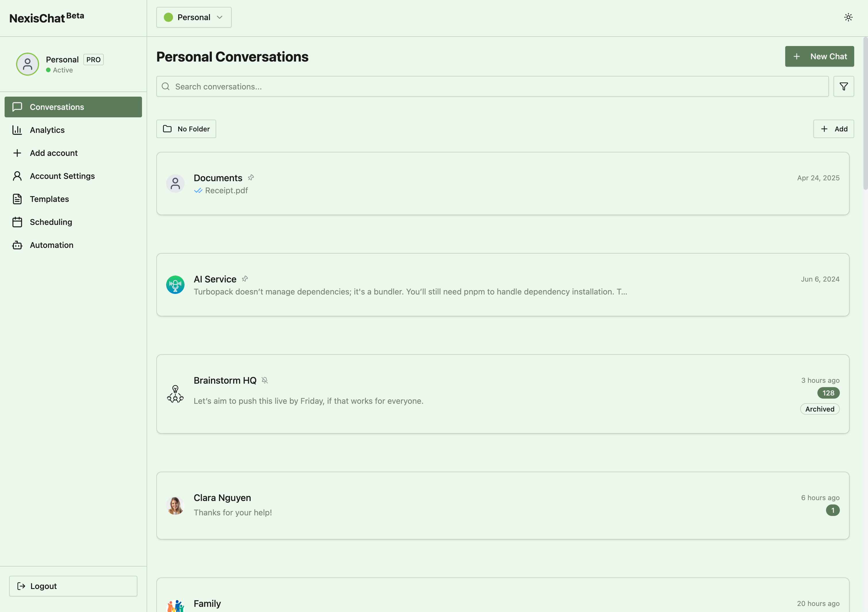The width and height of the screenshot is (868, 612).
Task: Click the Automation bot icon
Action: click(x=18, y=245)
